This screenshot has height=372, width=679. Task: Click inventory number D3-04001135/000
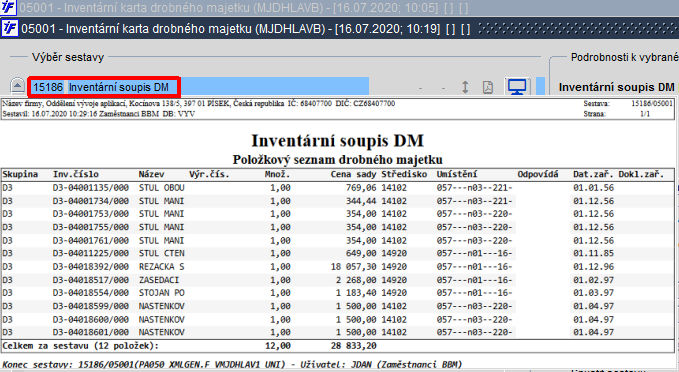click(91, 188)
